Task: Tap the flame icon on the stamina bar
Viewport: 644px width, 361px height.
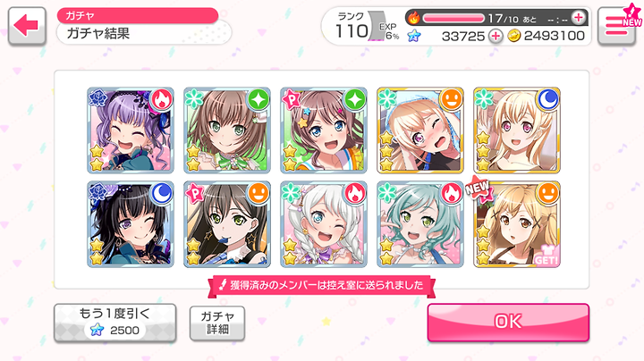Action: tap(413, 18)
